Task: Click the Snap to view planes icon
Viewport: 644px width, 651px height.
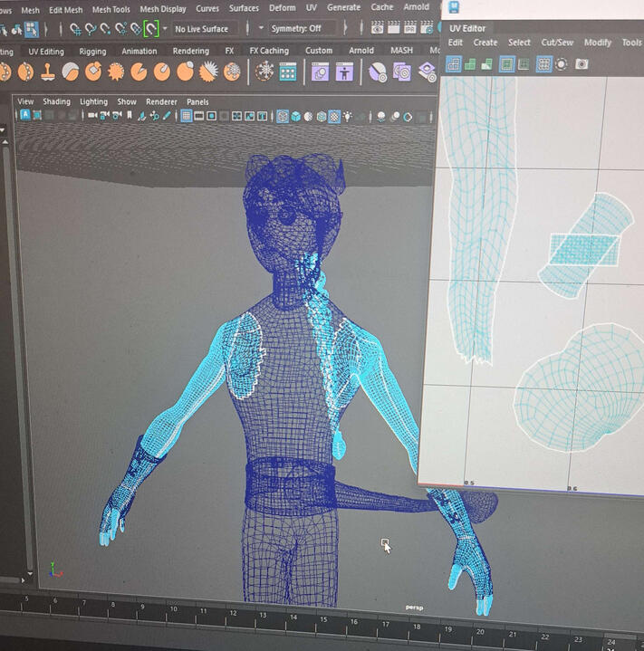Action: tap(135, 29)
